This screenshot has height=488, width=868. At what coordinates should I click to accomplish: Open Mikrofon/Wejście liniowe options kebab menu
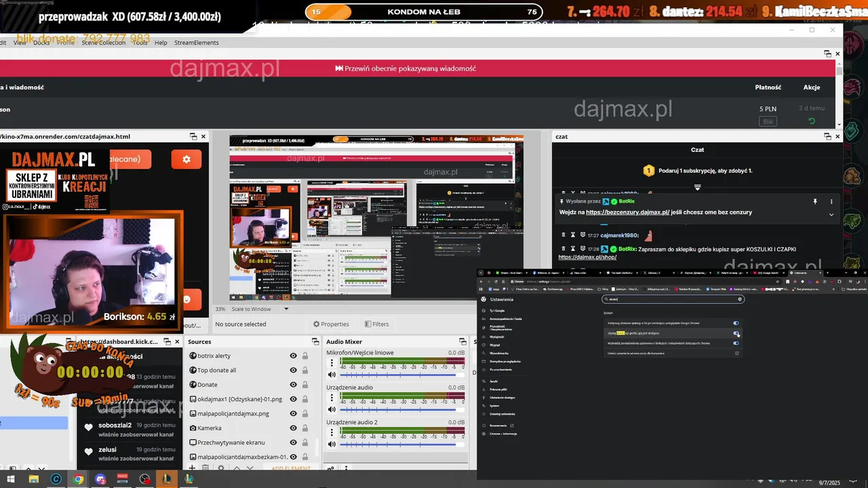click(332, 363)
